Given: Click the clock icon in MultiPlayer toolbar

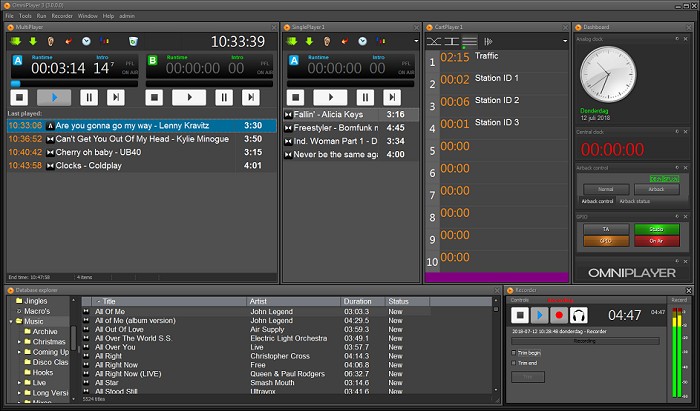Looking at the screenshot, I should coord(86,41).
